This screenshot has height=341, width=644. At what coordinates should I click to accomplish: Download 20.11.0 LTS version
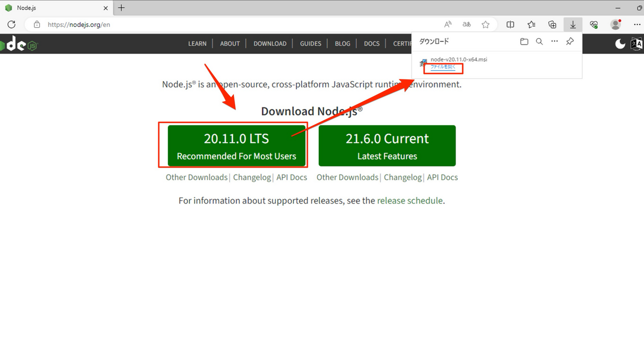pyautogui.click(x=237, y=146)
